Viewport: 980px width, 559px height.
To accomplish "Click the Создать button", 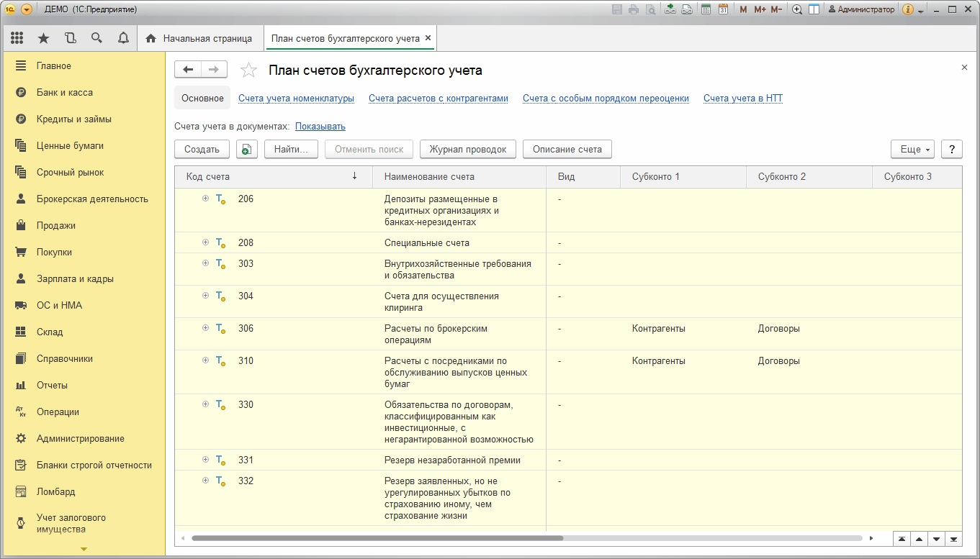I will [x=202, y=149].
